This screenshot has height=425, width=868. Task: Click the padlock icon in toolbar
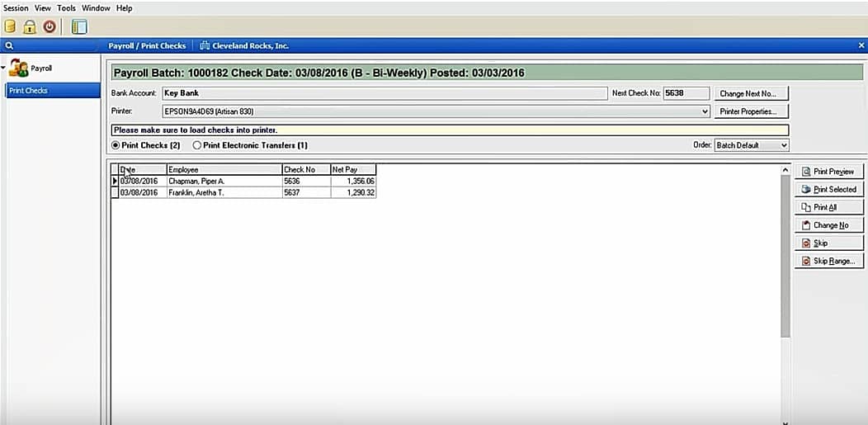click(x=30, y=26)
